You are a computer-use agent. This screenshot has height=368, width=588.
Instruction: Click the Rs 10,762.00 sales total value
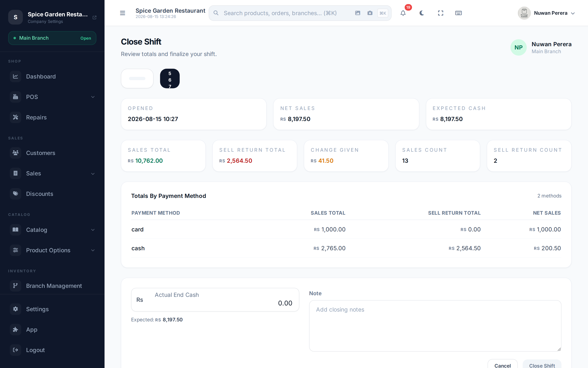(145, 161)
